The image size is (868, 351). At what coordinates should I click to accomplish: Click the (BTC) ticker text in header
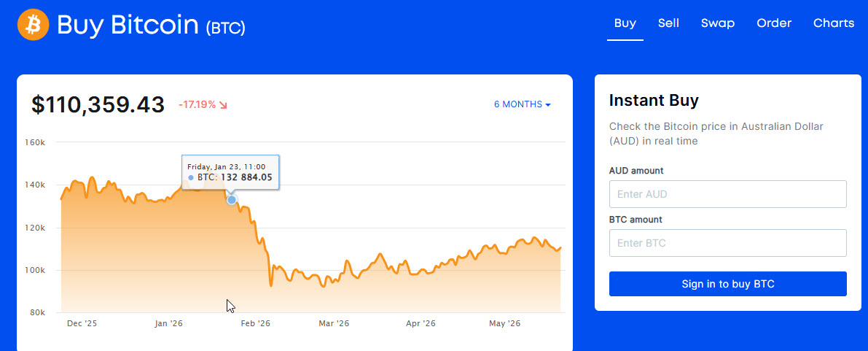225,28
